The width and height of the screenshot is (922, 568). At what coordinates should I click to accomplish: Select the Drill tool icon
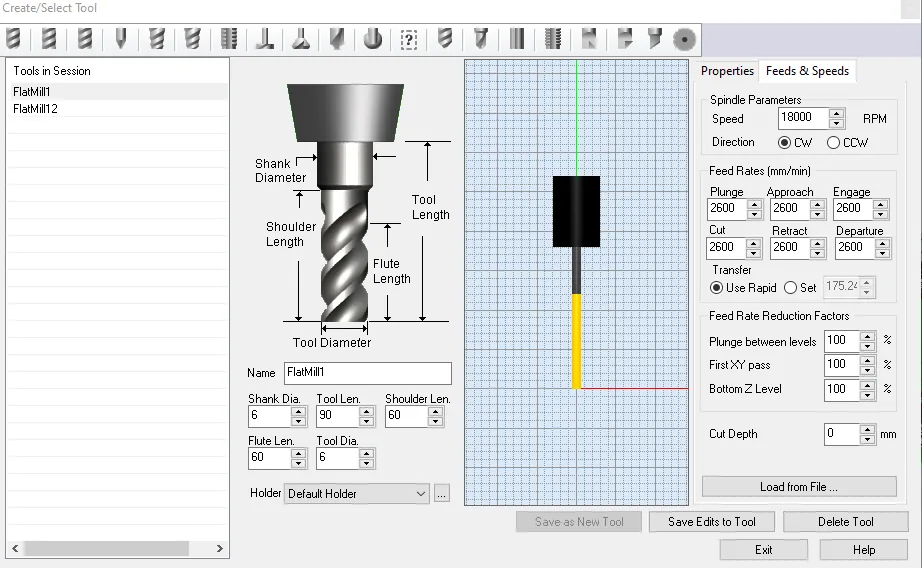[x=445, y=39]
